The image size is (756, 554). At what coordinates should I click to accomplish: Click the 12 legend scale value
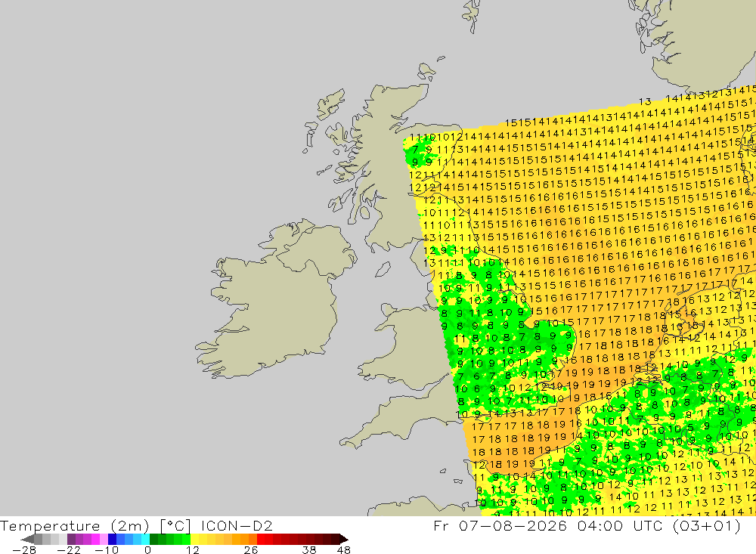[x=192, y=549]
